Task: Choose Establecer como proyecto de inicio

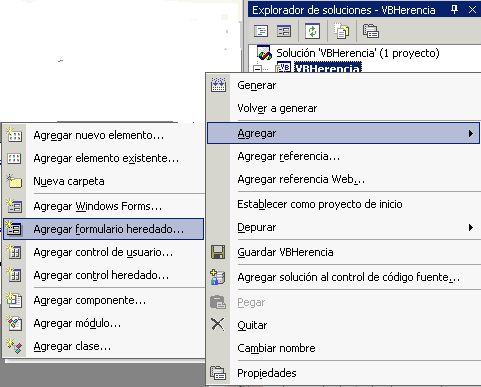Action: tap(344, 204)
